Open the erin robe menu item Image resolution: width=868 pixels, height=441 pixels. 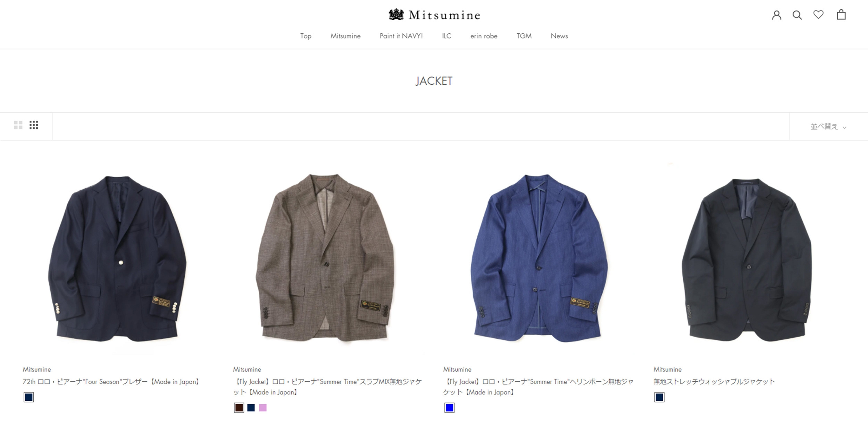484,36
